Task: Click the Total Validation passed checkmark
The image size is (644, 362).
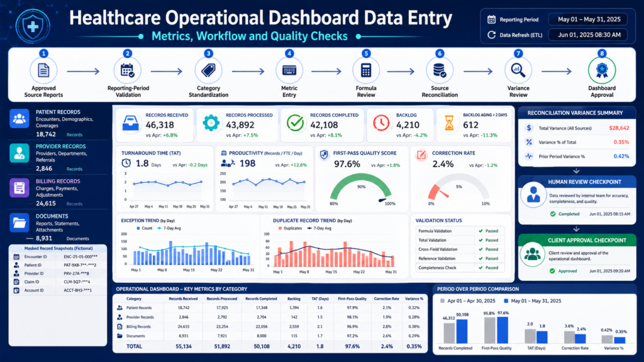Action: [480, 240]
